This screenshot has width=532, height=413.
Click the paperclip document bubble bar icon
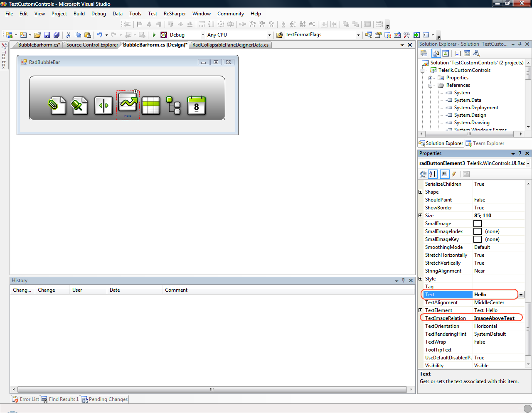[x=57, y=106]
